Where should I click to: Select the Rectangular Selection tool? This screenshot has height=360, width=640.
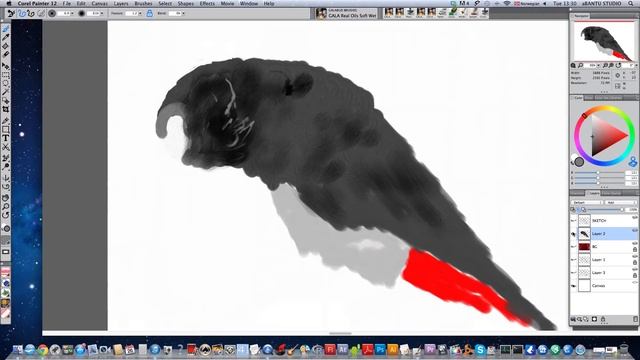pos(6,75)
